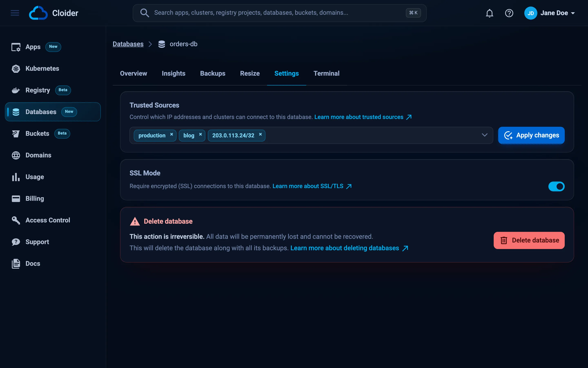This screenshot has height=368, width=588.
Task: Click the red Delete database button
Action: (529, 240)
